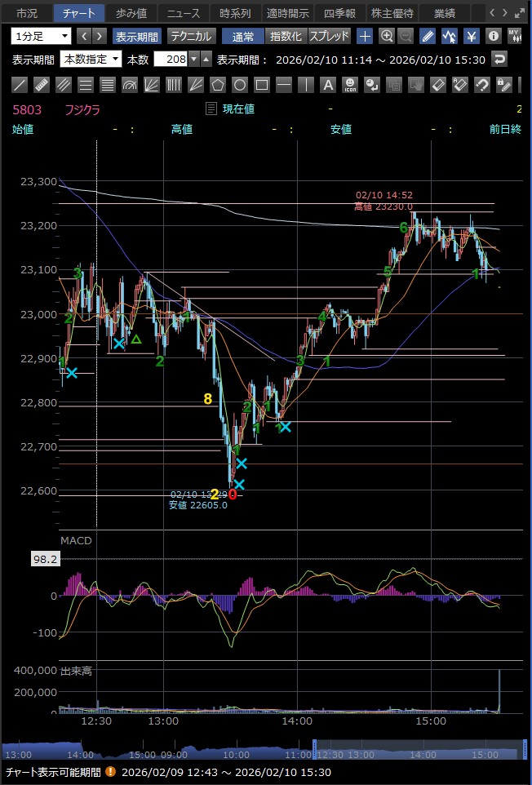Toggle the スプレッド spread mode
This screenshot has width=532, height=785.
tap(330, 36)
